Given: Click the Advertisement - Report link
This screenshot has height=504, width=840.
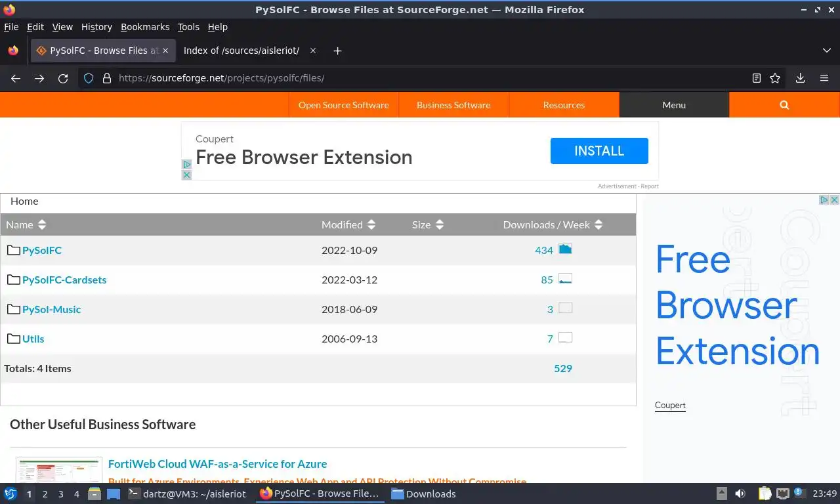Looking at the screenshot, I should pyautogui.click(x=628, y=186).
